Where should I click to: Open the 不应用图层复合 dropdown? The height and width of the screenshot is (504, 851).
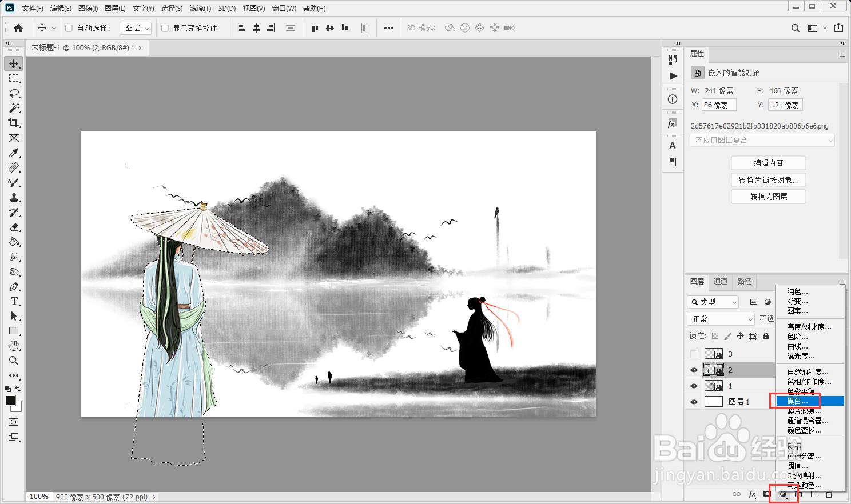[762, 140]
